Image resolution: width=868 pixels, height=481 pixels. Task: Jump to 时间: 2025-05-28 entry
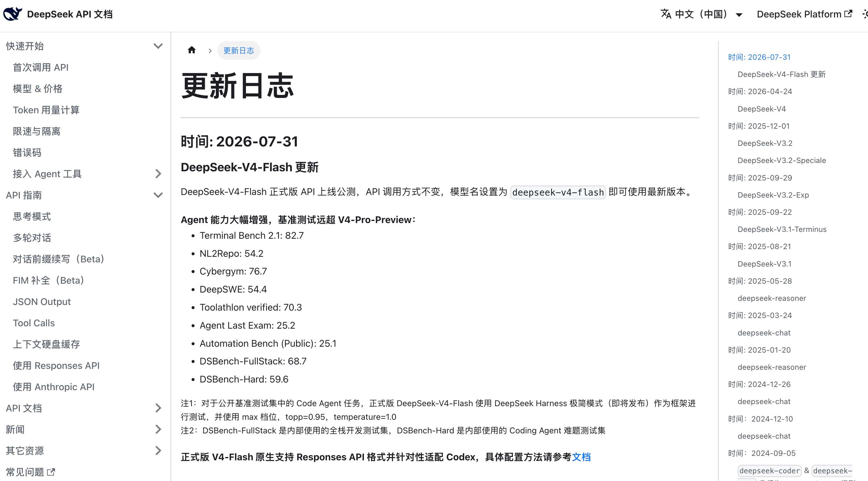tap(760, 281)
